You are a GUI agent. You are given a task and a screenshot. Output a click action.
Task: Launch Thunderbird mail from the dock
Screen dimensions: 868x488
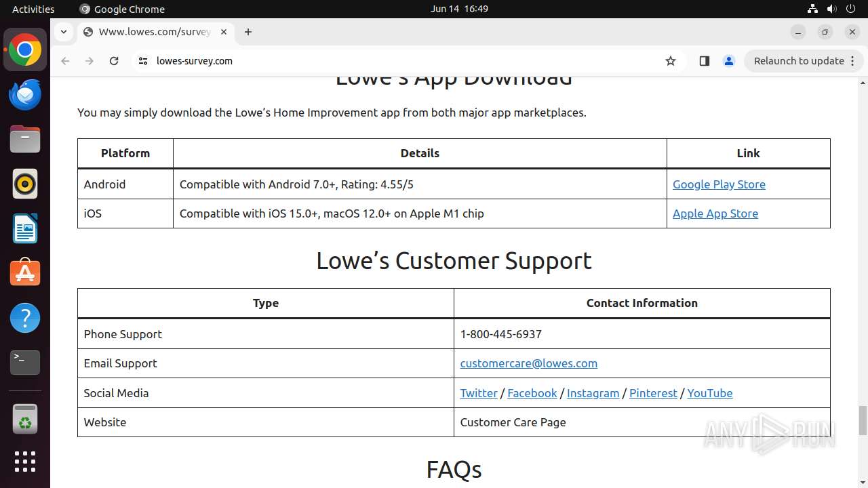pyautogui.click(x=25, y=95)
